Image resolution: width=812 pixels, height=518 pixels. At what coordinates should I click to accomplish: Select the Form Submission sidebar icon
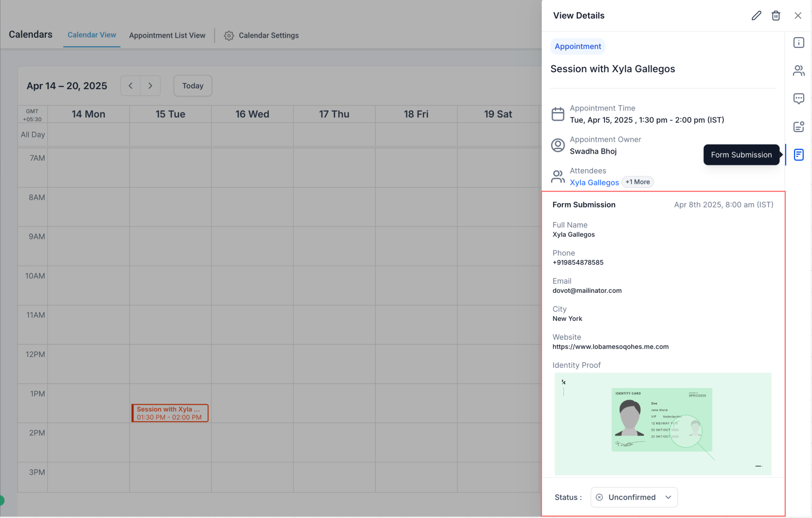798,155
